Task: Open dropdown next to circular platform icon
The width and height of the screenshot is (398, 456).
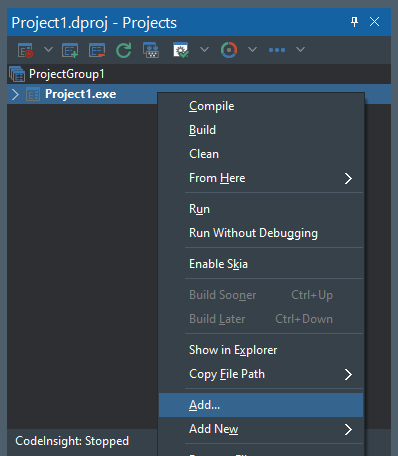Action: click(x=252, y=50)
